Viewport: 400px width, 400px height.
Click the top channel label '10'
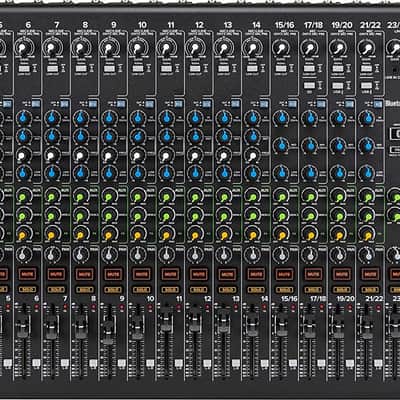tap(142, 25)
